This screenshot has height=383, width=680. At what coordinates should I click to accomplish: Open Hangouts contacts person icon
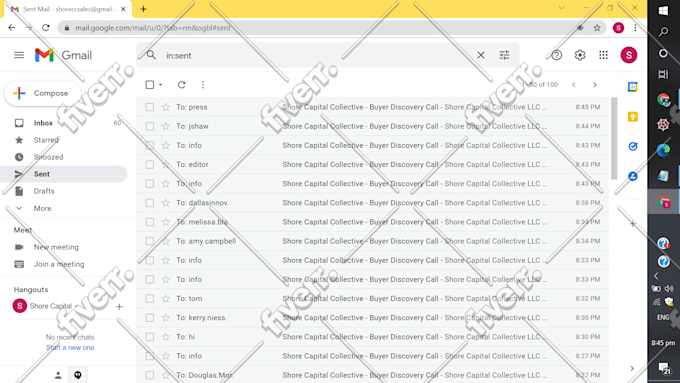click(x=58, y=375)
